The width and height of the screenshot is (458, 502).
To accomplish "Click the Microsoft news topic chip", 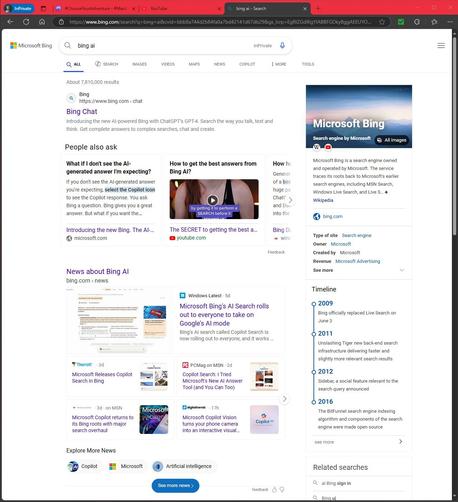I will tap(126, 466).
